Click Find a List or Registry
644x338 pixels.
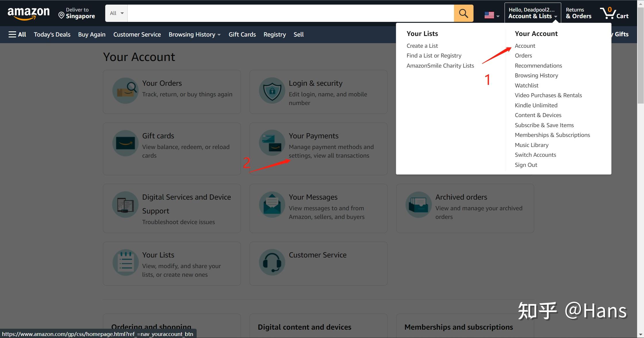434,56
